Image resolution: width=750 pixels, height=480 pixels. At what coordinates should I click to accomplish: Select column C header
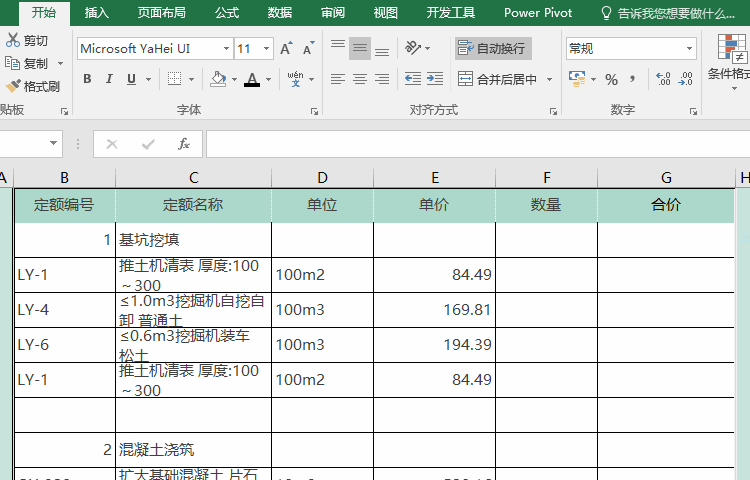click(x=193, y=178)
